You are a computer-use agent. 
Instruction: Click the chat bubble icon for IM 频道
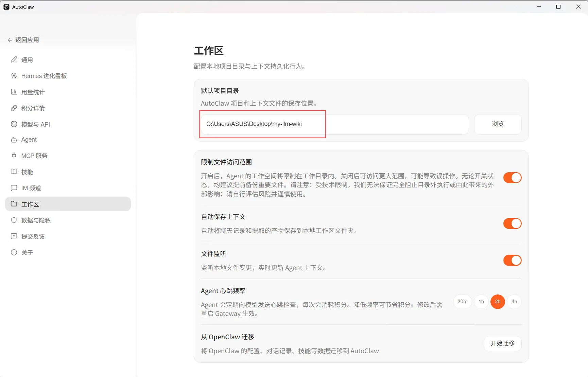(x=14, y=188)
